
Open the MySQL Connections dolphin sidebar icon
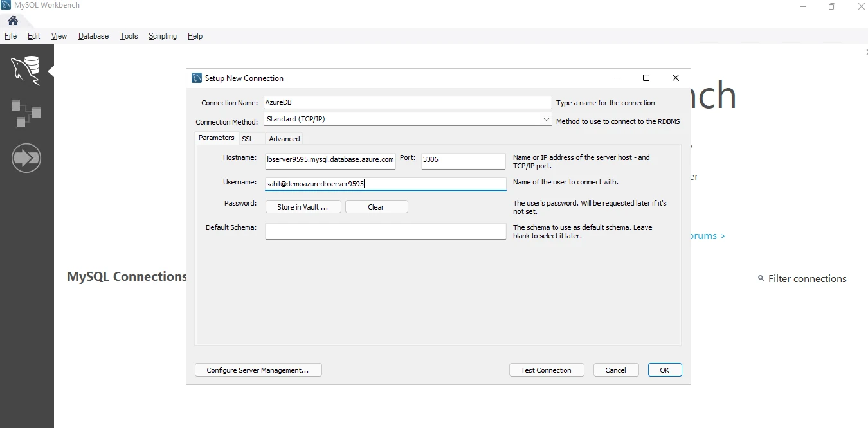tap(26, 70)
